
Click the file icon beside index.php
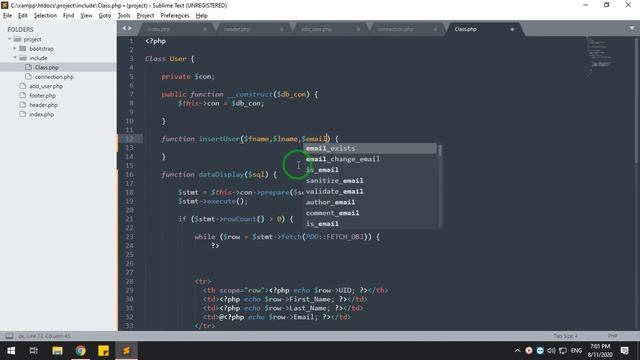pyautogui.click(x=23, y=114)
